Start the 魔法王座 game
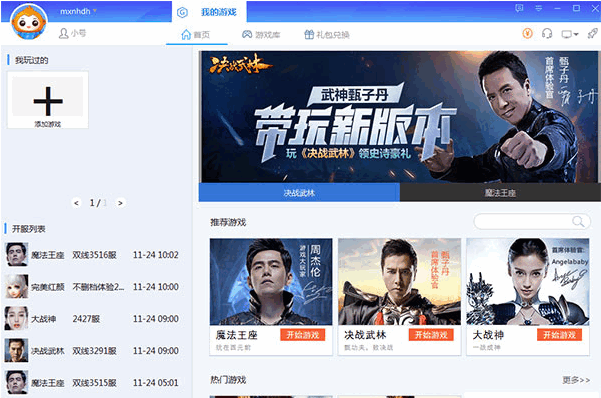Image resolution: width=601 pixels, height=398 pixels. point(303,335)
